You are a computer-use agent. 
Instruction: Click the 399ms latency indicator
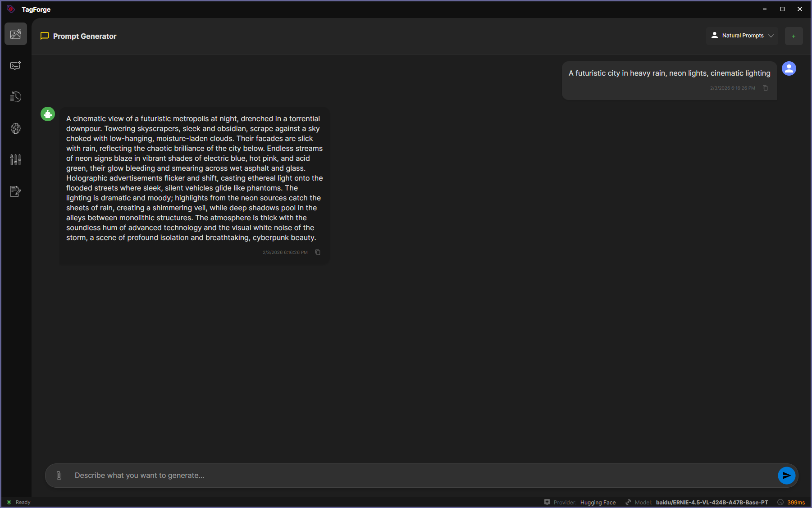795,503
